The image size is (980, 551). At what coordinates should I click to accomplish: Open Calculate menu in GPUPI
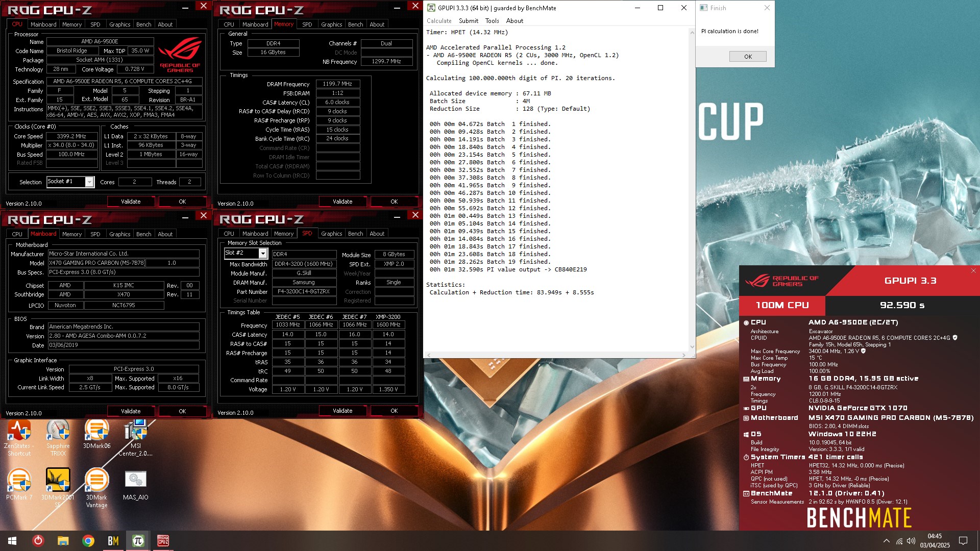click(439, 21)
